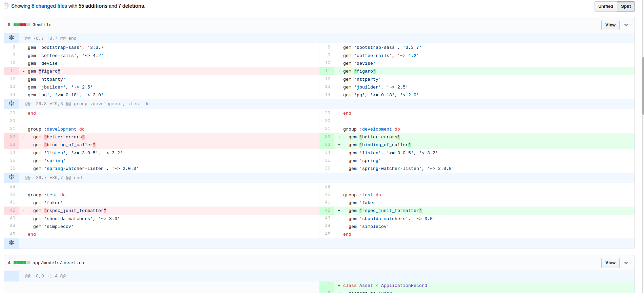Switch to Unified diff view

605,6
